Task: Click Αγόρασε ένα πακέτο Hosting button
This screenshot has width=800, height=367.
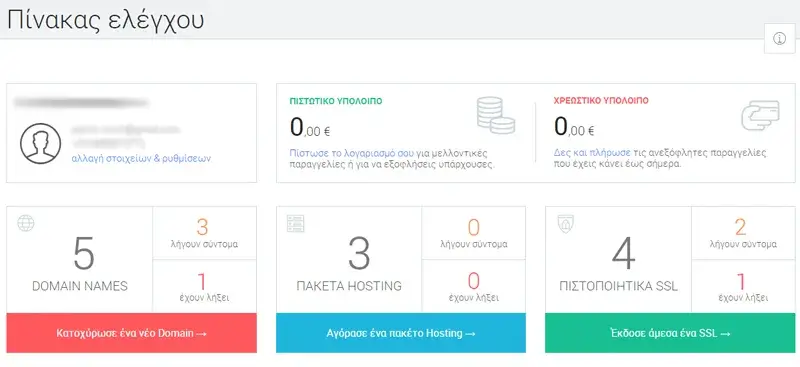Action: [x=401, y=333]
